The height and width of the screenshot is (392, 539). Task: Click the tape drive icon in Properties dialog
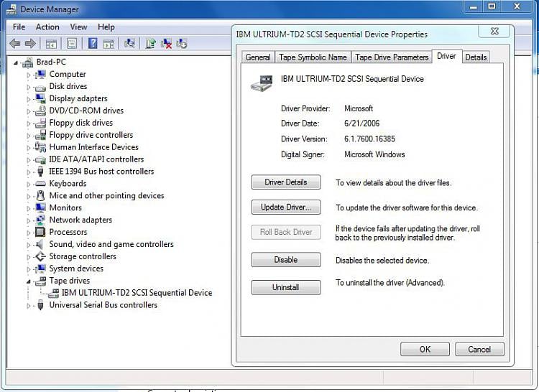(262, 83)
